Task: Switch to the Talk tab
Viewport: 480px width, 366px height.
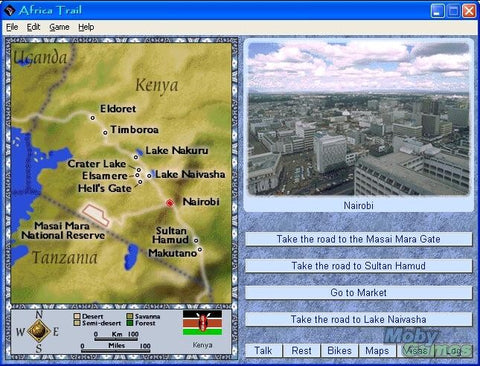Action: (x=264, y=351)
